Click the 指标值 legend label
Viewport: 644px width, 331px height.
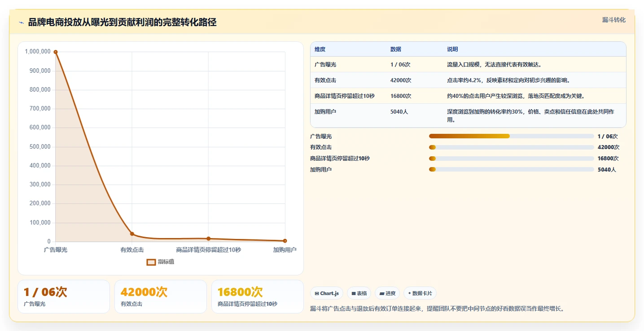166,262
